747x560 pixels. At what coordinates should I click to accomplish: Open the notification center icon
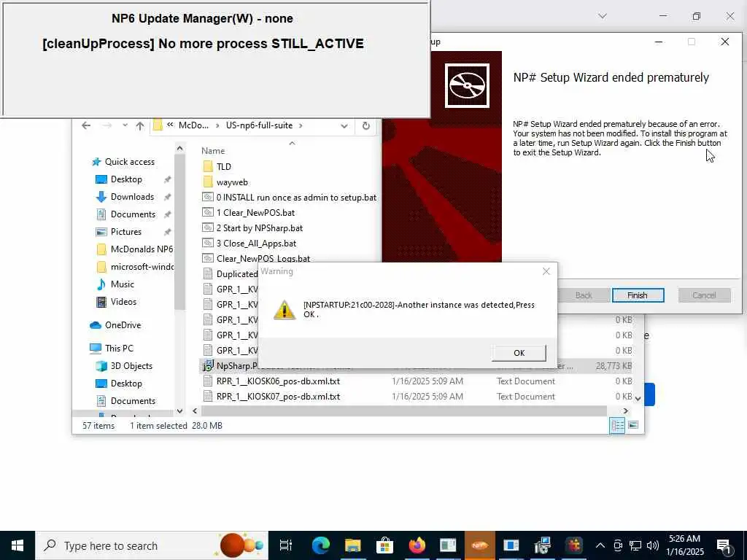(724, 546)
